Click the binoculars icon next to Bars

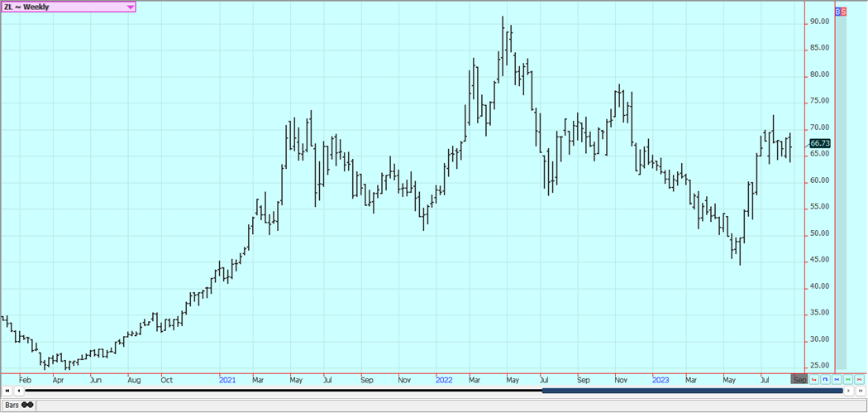pyautogui.click(x=27, y=405)
